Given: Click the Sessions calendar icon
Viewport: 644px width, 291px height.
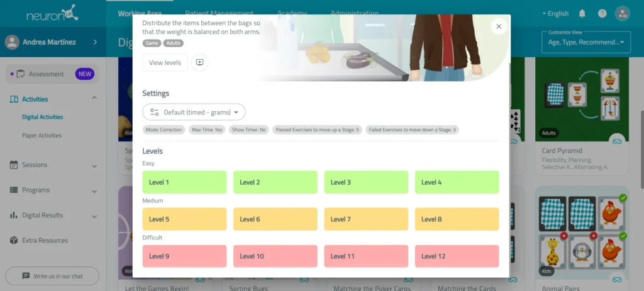Looking at the screenshot, I should 14,165.
